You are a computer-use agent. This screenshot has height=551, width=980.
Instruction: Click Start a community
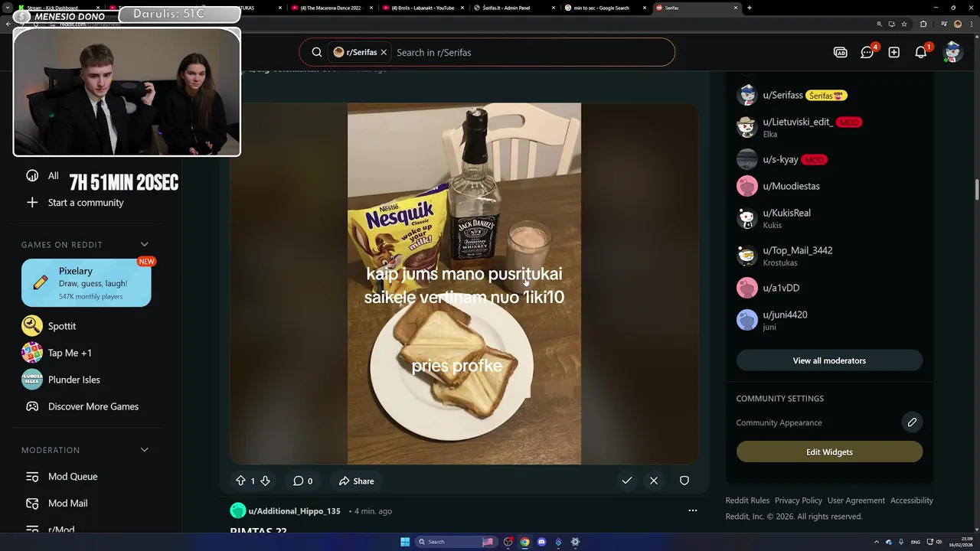coord(86,203)
